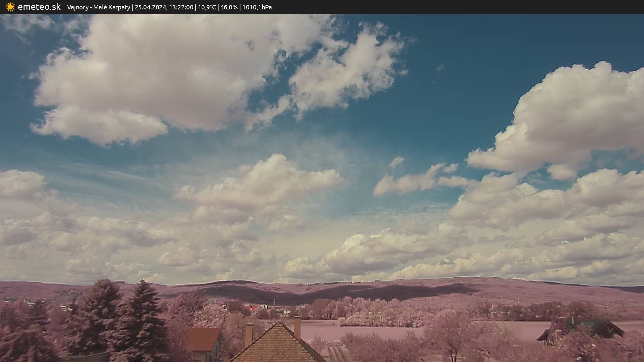Click the 46,0% humidity reading

229,7
